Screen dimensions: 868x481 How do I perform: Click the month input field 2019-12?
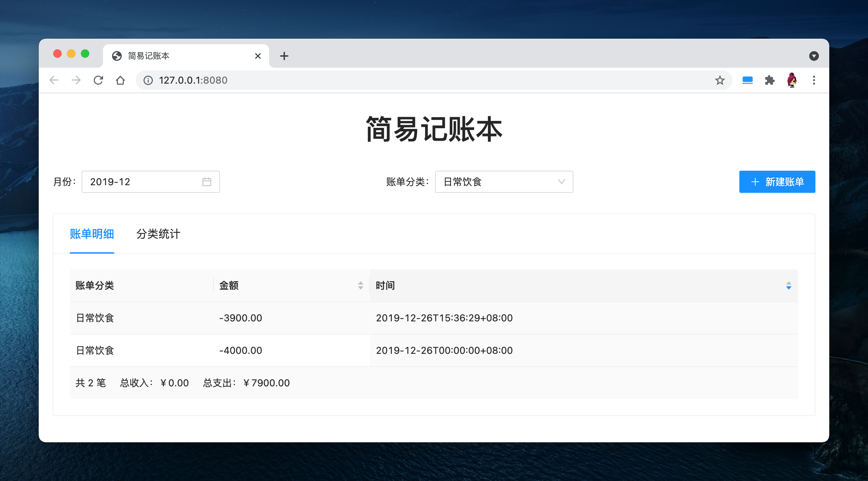pyautogui.click(x=142, y=182)
